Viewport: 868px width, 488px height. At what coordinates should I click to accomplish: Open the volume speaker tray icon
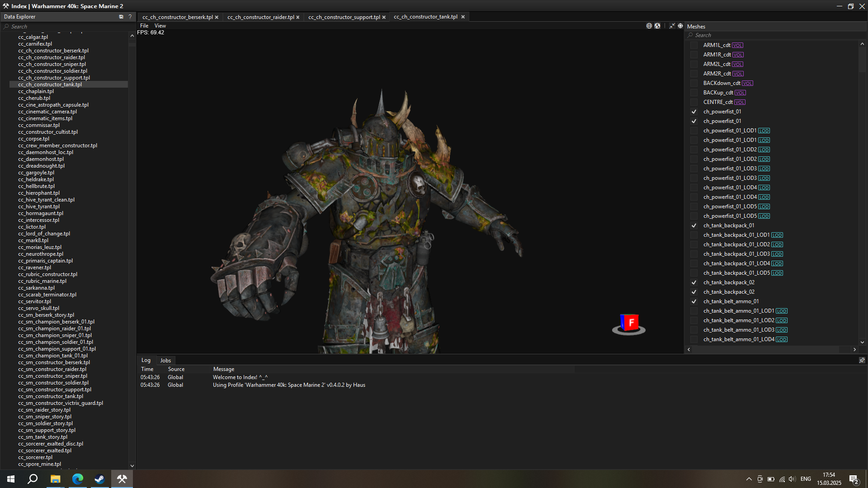tap(792, 479)
